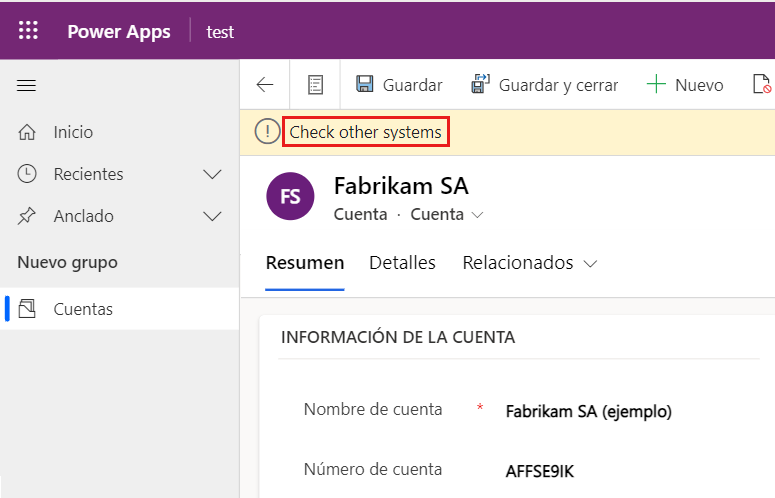This screenshot has width=775, height=498.
Task: Click the Guardar y cerrar icon
Action: click(x=481, y=85)
